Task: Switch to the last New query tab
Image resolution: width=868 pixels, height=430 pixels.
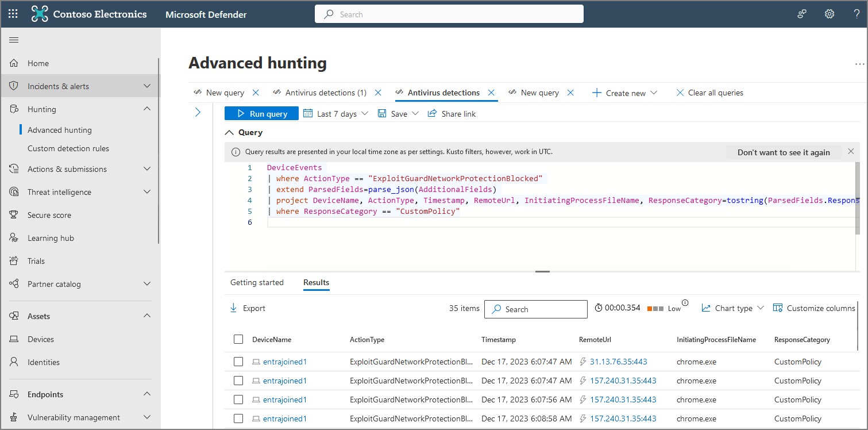Action: 539,93
